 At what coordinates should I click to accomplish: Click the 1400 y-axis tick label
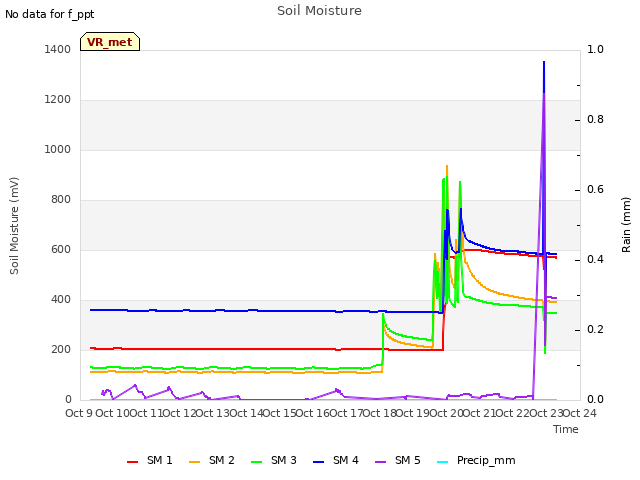[58, 49]
